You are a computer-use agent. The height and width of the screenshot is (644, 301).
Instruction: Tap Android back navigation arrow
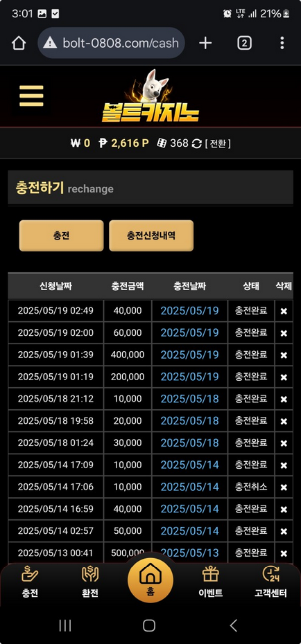click(234, 625)
